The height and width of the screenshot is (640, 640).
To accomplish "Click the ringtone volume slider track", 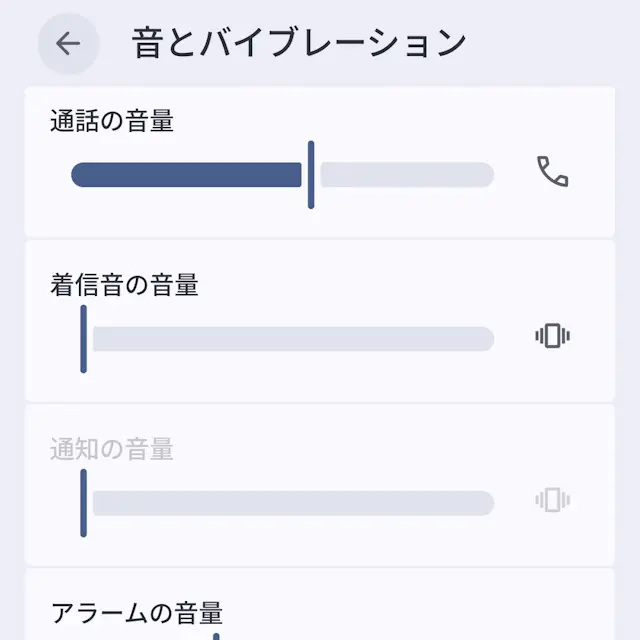I will point(292,339).
